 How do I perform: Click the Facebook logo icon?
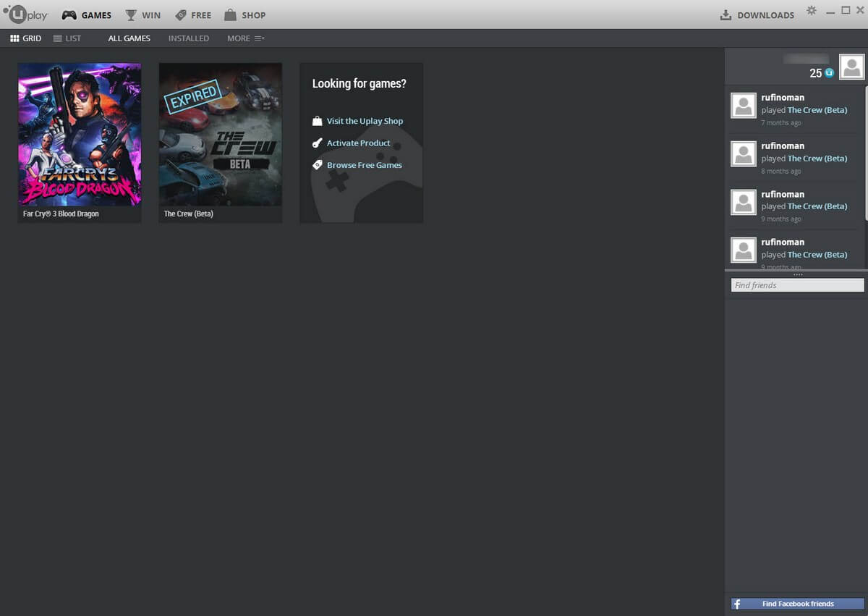pyautogui.click(x=736, y=604)
